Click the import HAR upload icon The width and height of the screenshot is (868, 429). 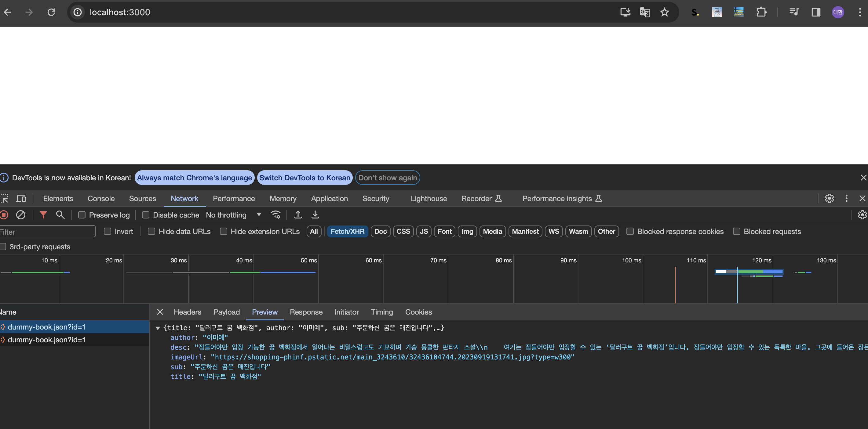(x=298, y=215)
